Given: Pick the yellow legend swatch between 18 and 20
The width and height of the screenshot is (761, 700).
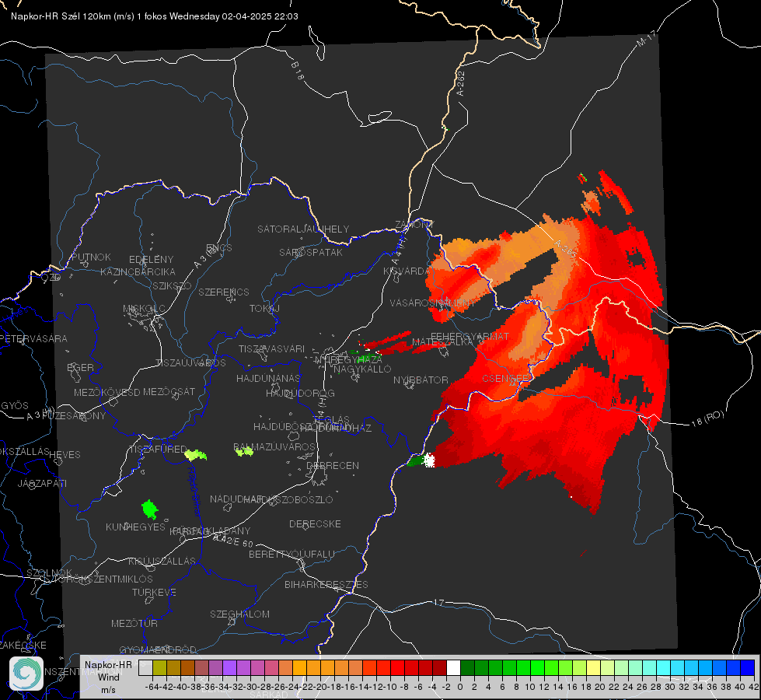Looking at the screenshot, I should [x=593, y=668].
